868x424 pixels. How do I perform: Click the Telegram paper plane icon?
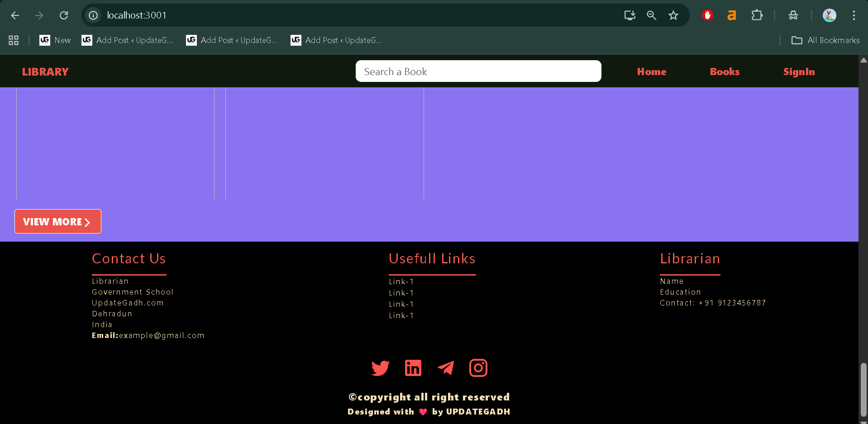(x=446, y=368)
